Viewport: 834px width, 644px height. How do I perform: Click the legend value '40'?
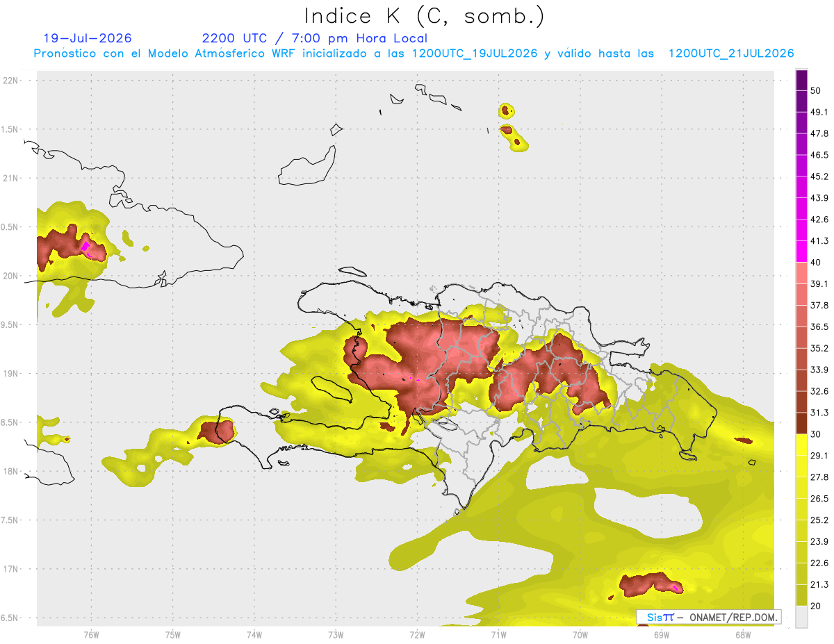coord(815,263)
